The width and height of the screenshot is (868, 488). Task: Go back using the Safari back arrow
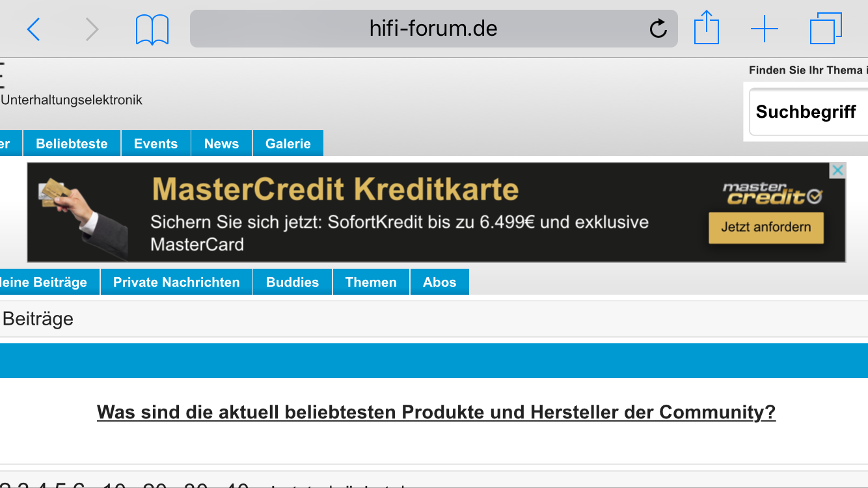click(x=33, y=29)
